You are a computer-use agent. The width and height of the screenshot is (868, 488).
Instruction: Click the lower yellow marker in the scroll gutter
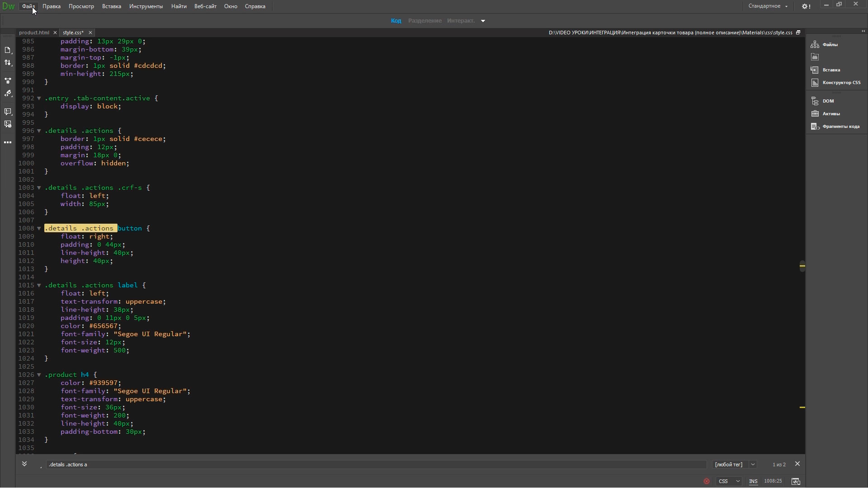point(802,408)
